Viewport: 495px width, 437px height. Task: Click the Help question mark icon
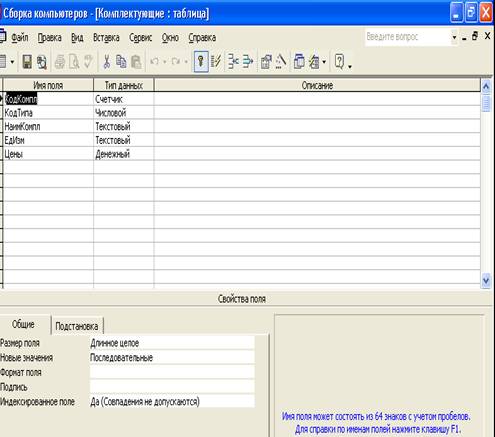(x=339, y=62)
